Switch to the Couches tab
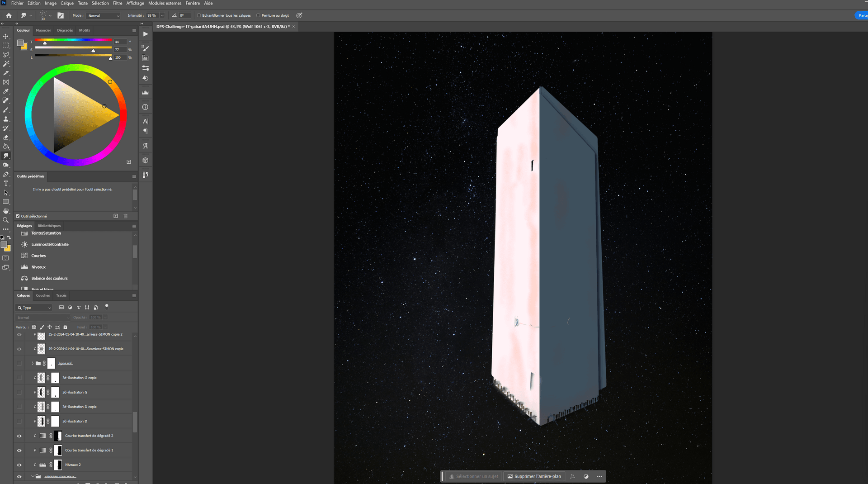This screenshot has height=484, width=868. [43, 295]
